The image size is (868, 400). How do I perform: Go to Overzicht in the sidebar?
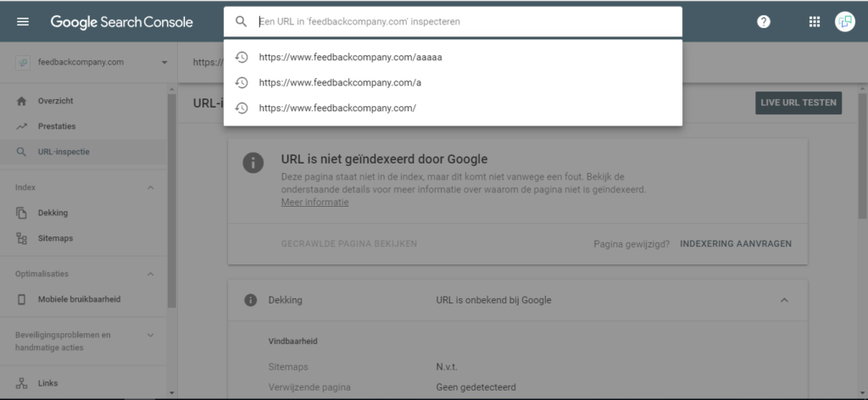(55, 101)
